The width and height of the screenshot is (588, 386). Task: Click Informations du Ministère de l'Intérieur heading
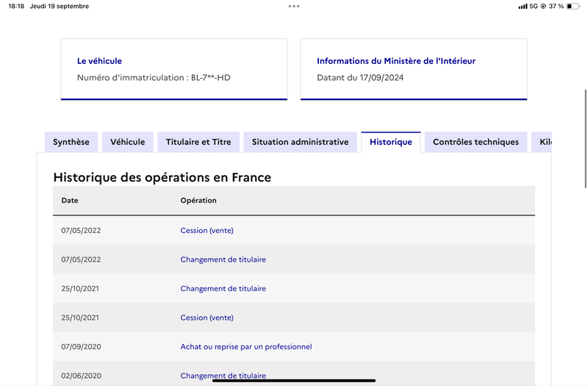[396, 61]
